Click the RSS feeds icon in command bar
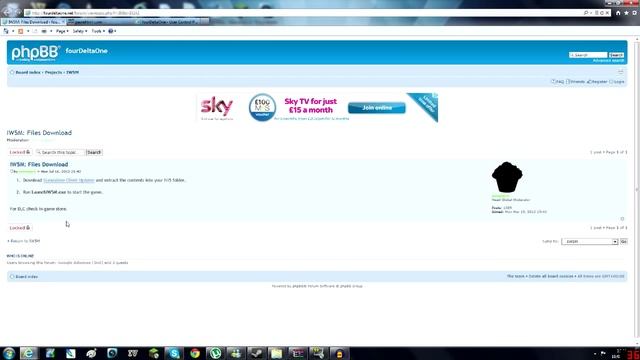The height and width of the screenshot is (360, 640). [20, 31]
